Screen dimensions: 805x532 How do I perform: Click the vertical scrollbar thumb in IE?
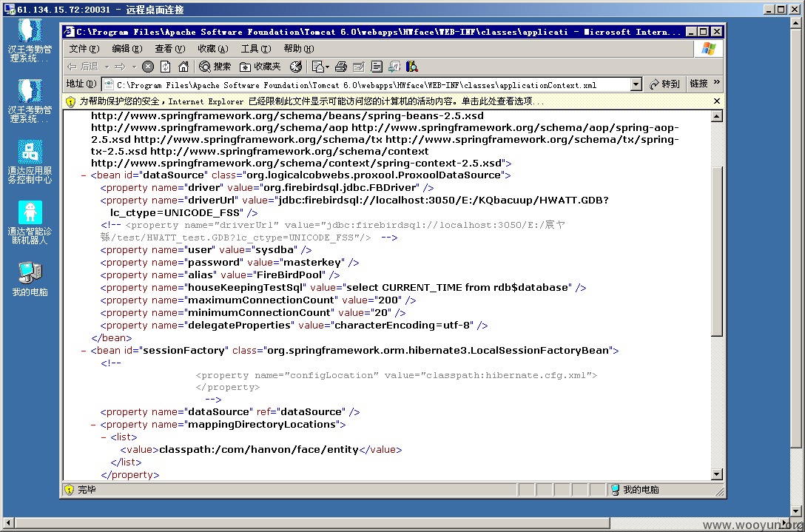(x=717, y=251)
